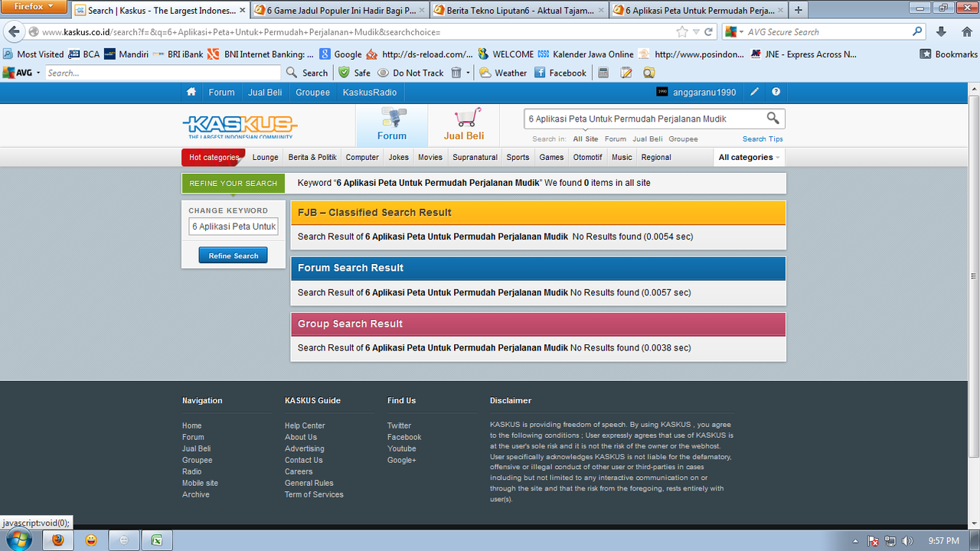
Task: Open the BCA bookmark
Action: [x=84, y=54]
